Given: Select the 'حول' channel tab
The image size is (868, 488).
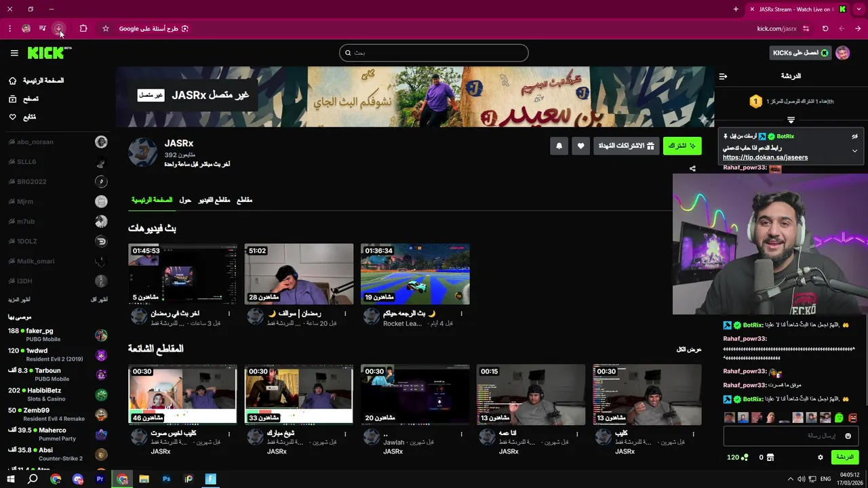Looking at the screenshot, I should coord(185,200).
